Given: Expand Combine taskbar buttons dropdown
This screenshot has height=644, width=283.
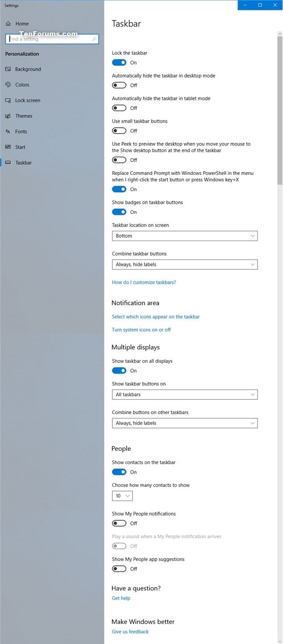Looking at the screenshot, I should 185,264.
